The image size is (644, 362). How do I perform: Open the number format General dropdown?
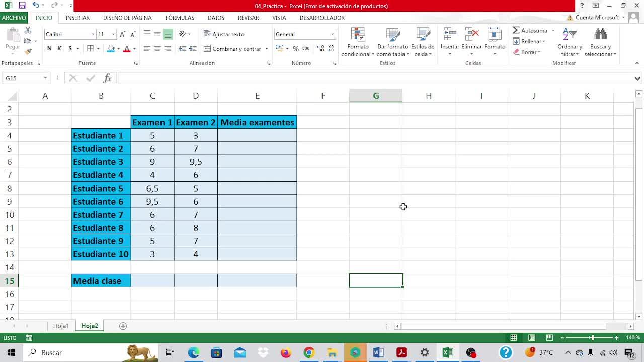332,34
